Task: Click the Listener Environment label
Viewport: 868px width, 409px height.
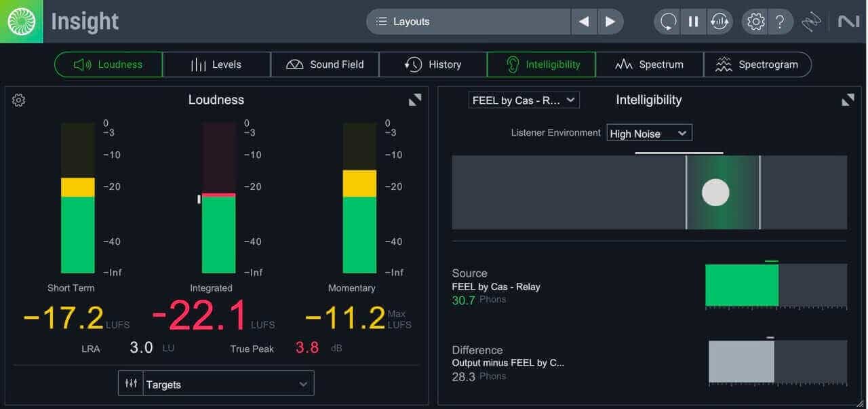Action: point(556,133)
